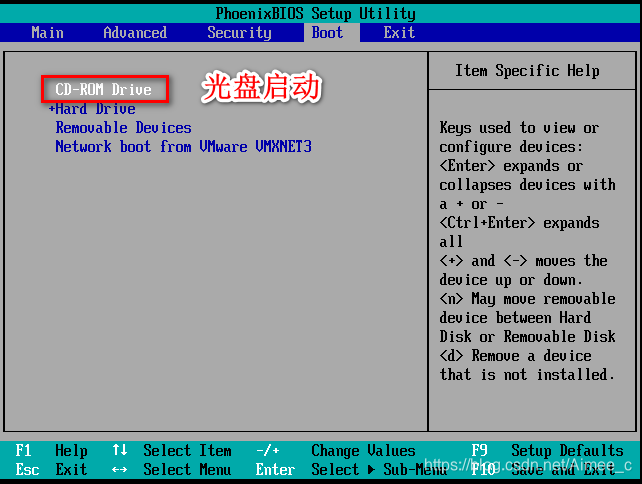
Task: Click the -/+ Change Values hint
Action: point(336,451)
